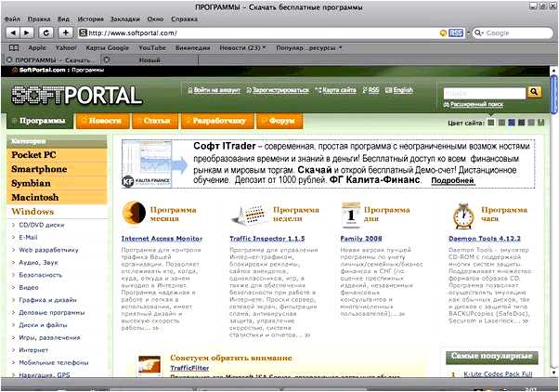The width and height of the screenshot is (559, 392).
Task: Click the RSS badge in the address bar
Action: click(455, 33)
